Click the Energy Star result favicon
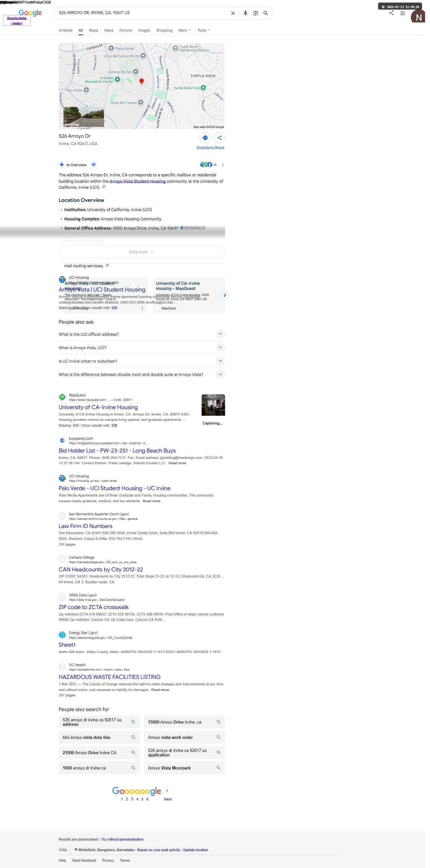Screen dimensions: 430x868 62,635
